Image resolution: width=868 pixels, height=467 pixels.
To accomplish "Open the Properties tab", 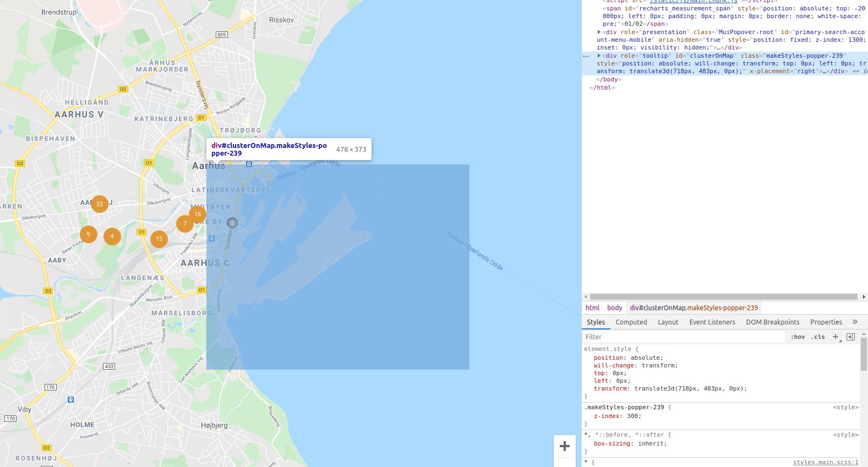I will point(826,322).
